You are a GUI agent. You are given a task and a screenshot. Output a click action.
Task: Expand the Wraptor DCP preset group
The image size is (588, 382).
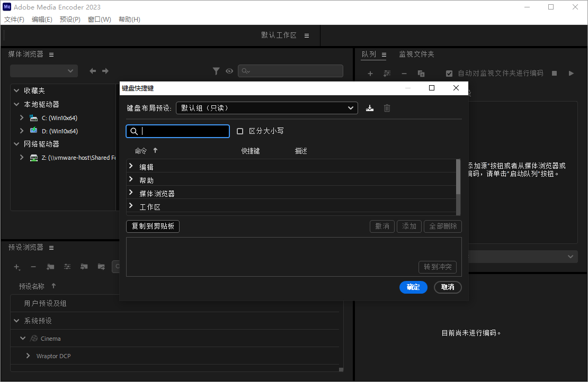pos(28,356)
